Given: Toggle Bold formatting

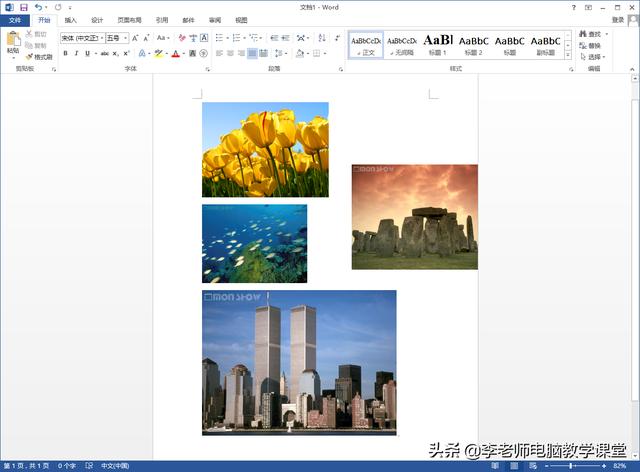Looking at the screenshot, I should coord(65,53).
